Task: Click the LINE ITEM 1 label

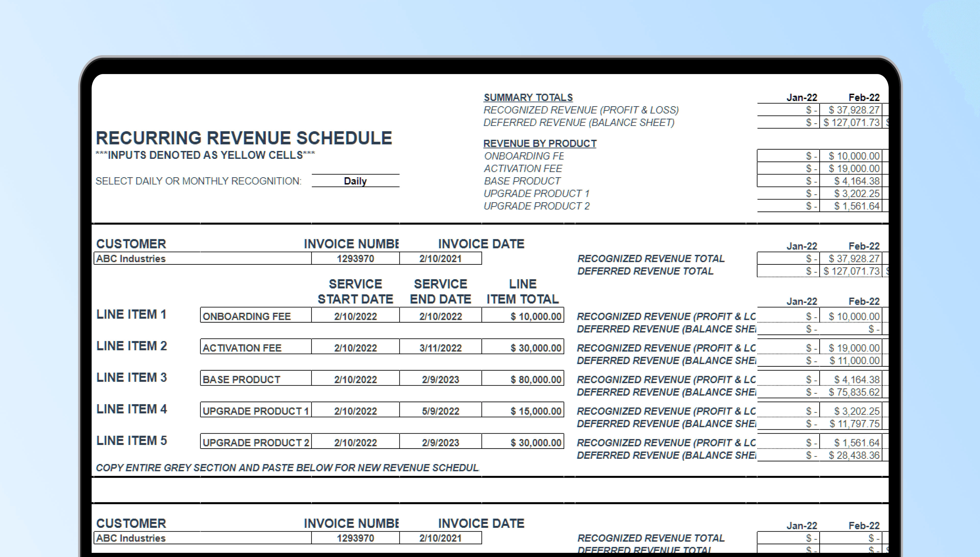Action: 131,315
